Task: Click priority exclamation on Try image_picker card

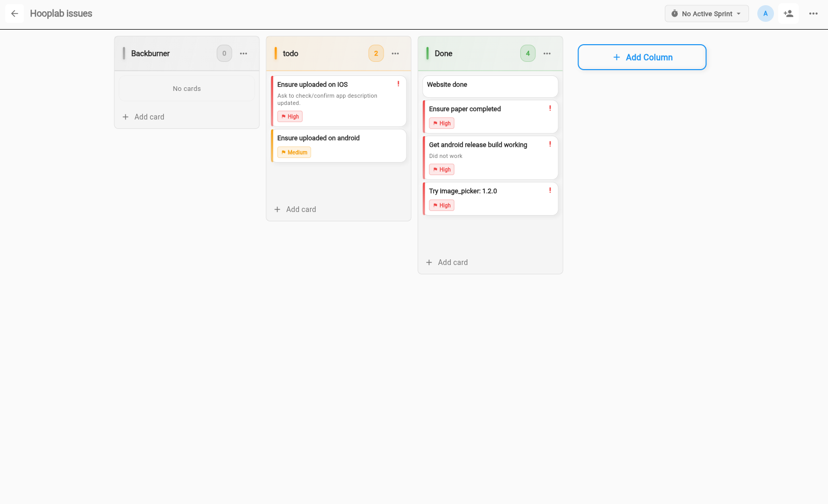Action: click(550, 190)
